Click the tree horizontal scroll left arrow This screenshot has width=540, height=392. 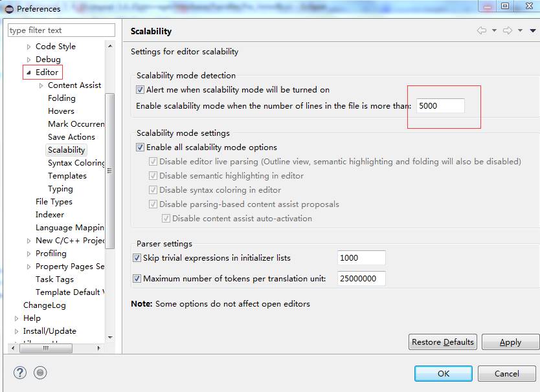tap(13, 348)
